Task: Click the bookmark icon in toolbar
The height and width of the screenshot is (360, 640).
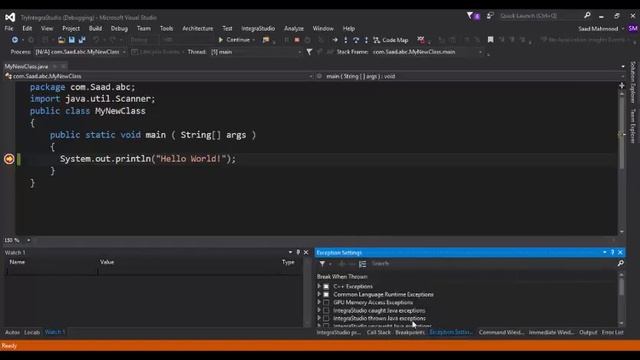Action: (x=490, y=40)
